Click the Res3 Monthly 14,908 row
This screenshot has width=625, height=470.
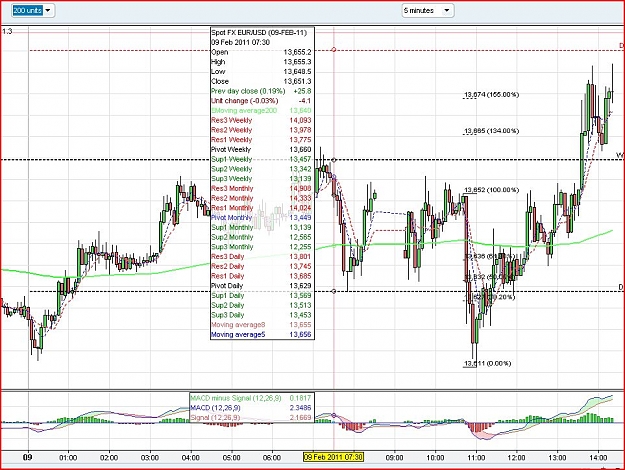coord(261,189)
